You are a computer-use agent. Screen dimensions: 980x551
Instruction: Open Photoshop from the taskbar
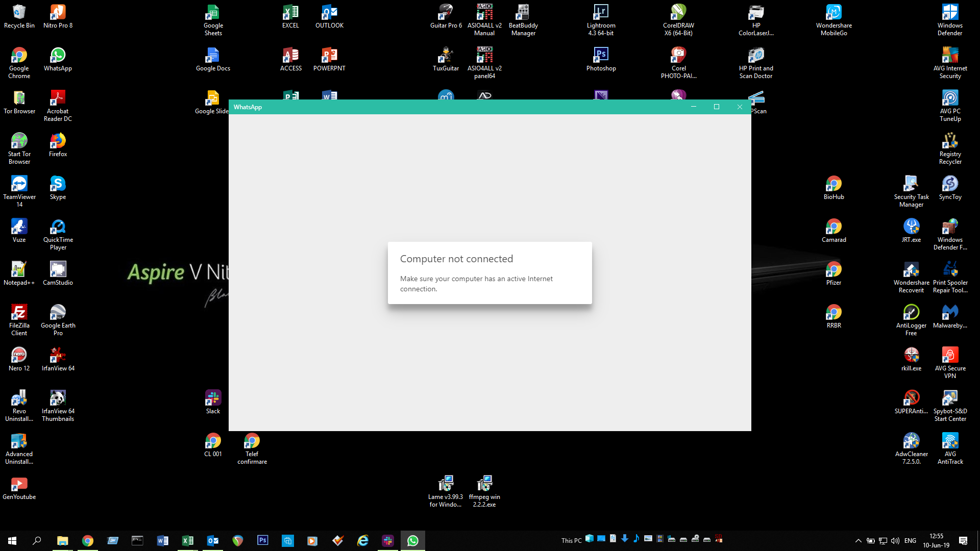tap(262, 540)
